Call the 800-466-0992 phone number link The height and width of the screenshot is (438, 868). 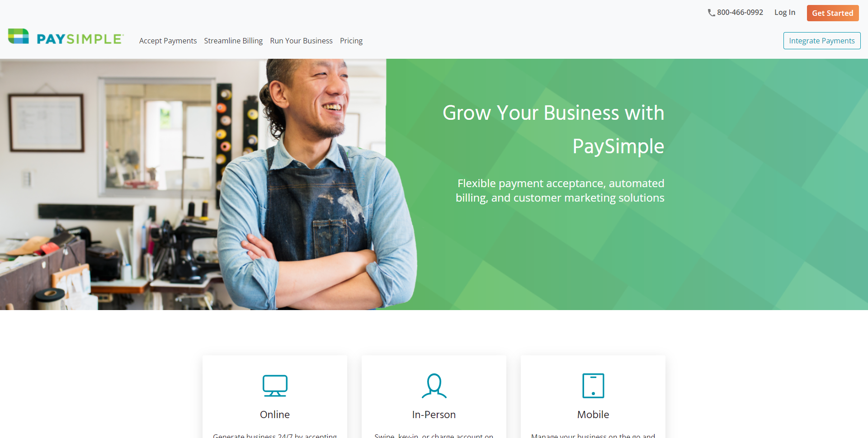[x=740, y=13]
